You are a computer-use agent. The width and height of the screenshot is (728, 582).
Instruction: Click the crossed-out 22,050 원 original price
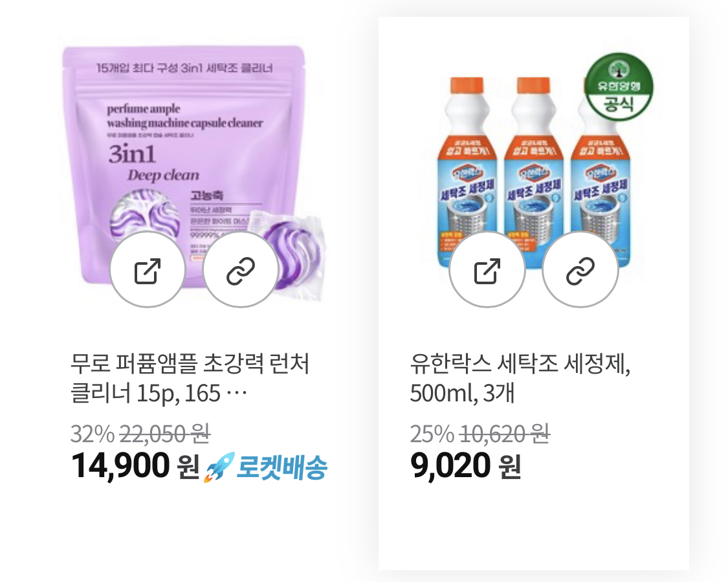pos(165,434)
